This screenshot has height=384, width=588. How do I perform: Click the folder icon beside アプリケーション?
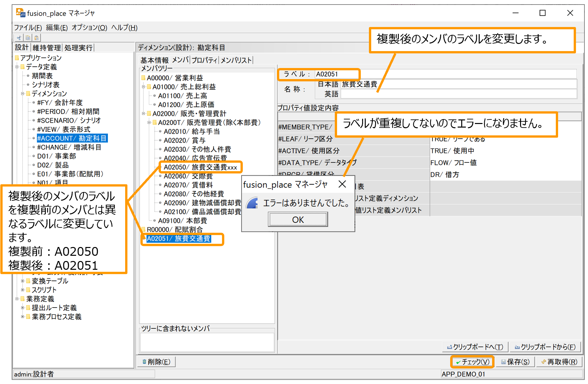point(17,58)
